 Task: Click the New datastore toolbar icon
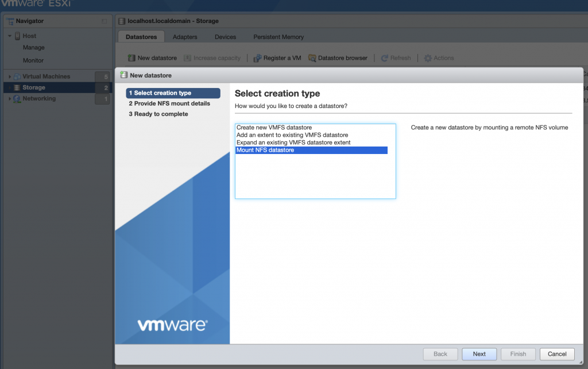pyautogui.click(x=131, y=58)
